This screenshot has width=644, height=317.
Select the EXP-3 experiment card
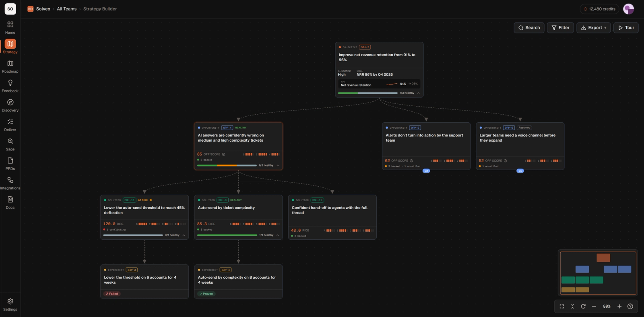coord(144,282)
